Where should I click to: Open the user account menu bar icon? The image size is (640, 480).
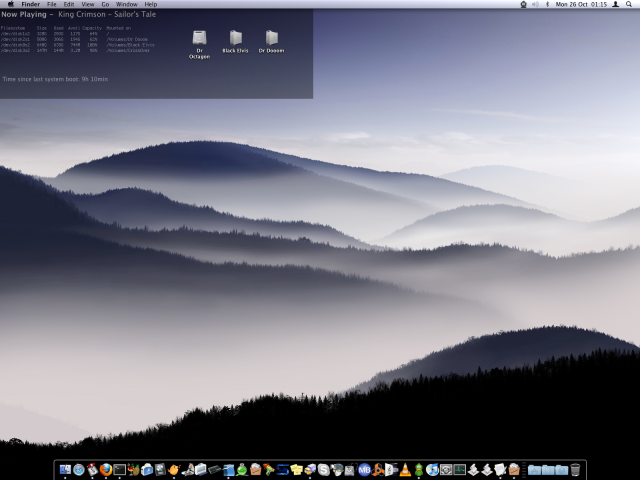(x=616, y=4)
